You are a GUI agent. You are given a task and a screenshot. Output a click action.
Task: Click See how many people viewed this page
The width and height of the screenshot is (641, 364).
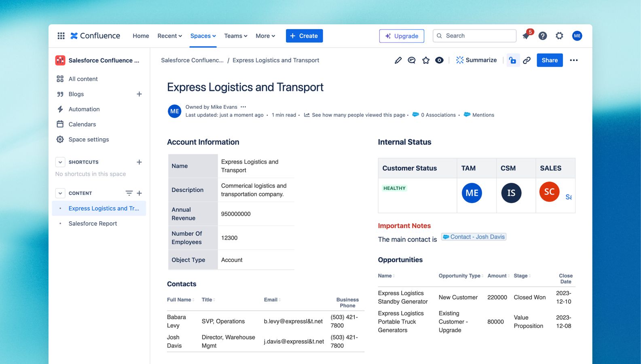click(354, 115)
